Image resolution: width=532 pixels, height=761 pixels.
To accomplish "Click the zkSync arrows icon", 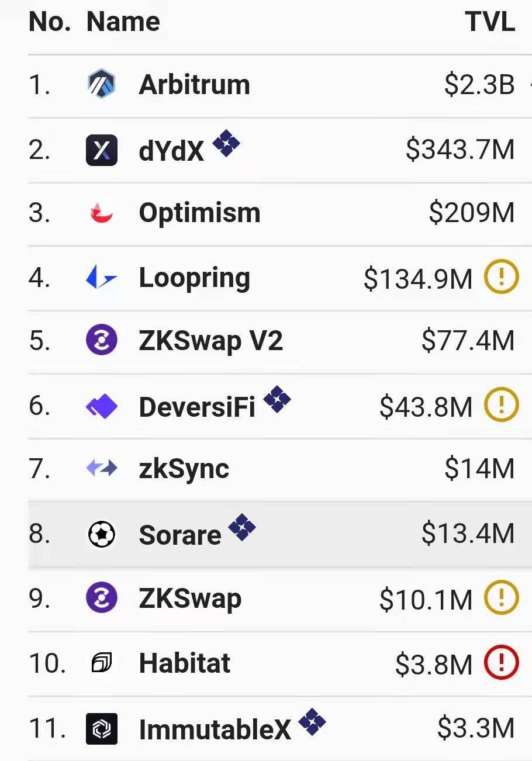I will (x=101, y=468).
